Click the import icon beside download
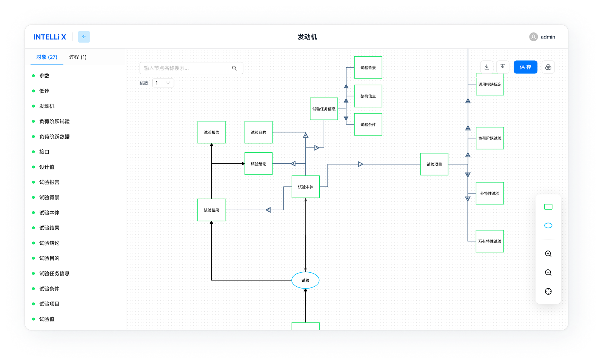Screen dimensions: 602x364 coord(503,67)
